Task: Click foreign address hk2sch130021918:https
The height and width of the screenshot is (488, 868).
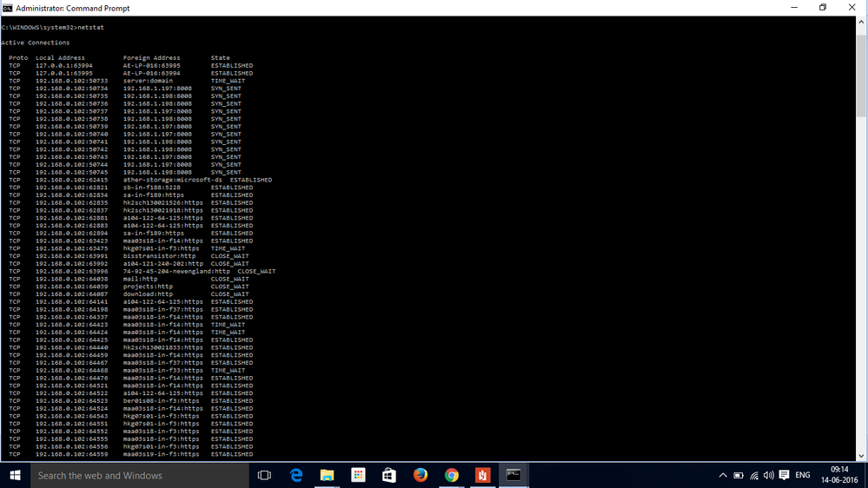Action: 163,210
